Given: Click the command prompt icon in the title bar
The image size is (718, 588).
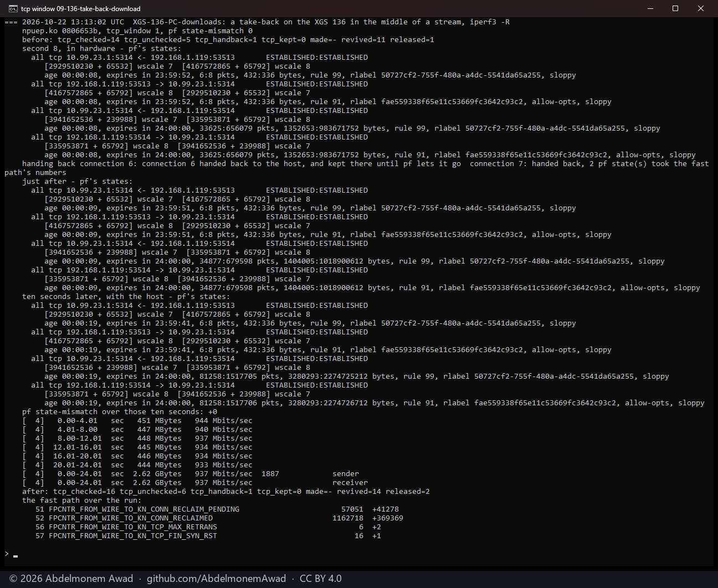Looking at the screenshot, I should tap(13, 8).
